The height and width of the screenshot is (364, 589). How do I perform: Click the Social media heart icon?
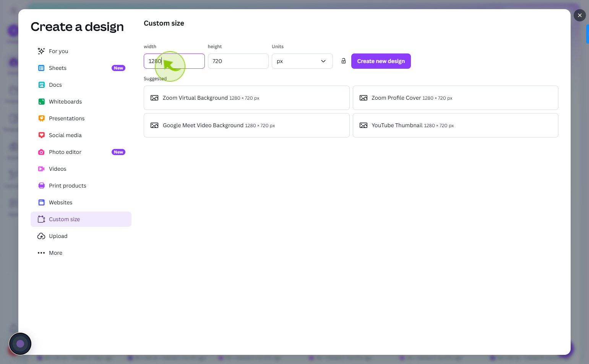[x=41, y=135]
